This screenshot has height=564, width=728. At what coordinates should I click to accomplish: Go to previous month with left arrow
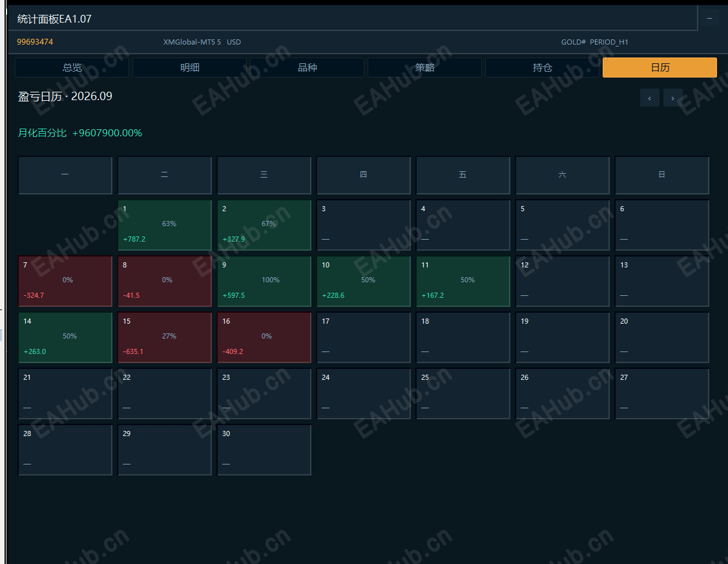(x=650, y=98)
